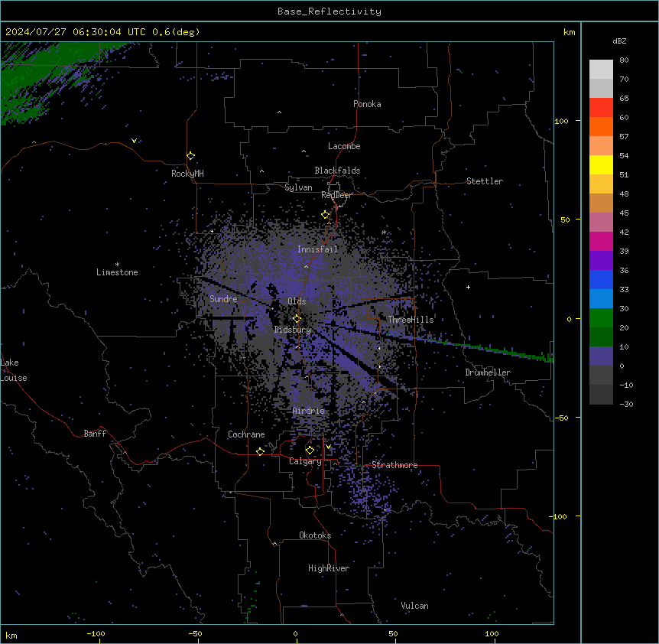Screen dimensions: 659x644
Task: Click the yellow diamond marker below Cochrane
Action: tap(260, 451)
